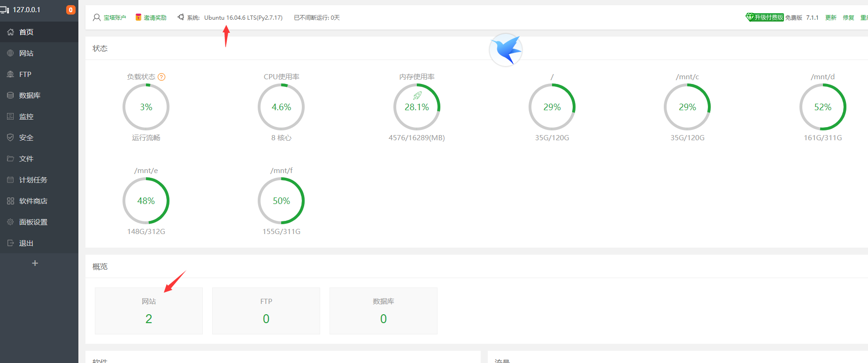Click the rocket icon in the memory gauge
This screenshot has width=868, height=363.
point(417,96)
